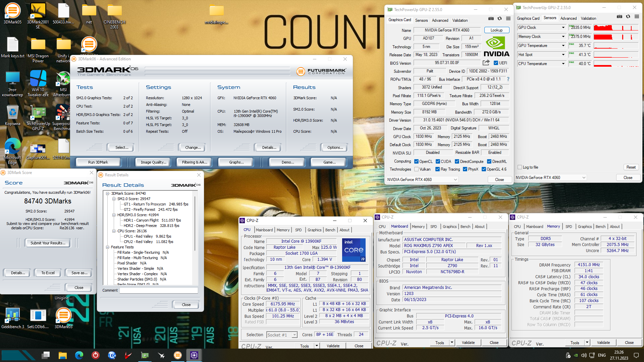Image resolution: width=644 pixels, height=362 pixels.
Task: Open hamburger menu in GPU-Z Graphics Card window
Action: coord(508,19)
